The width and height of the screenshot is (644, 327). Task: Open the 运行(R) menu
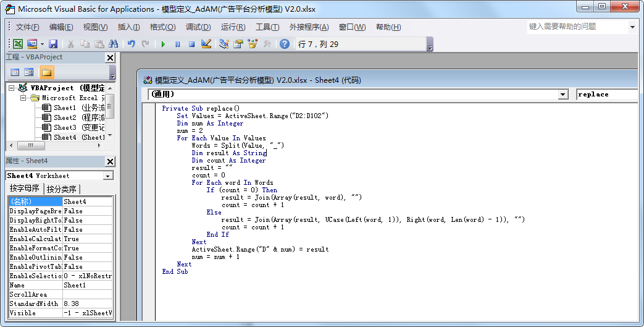(x=233, y=27)
